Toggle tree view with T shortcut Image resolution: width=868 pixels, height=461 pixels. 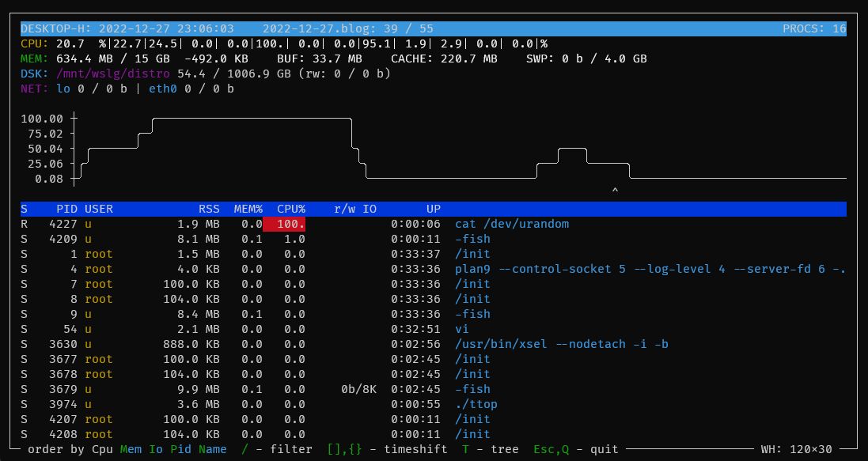pos(466,449)
